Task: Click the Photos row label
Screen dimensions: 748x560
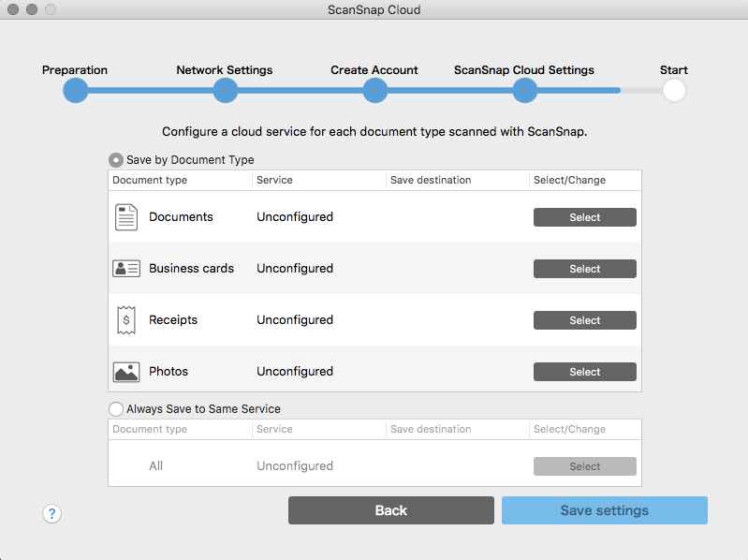Action: click(x=169, y=372)
